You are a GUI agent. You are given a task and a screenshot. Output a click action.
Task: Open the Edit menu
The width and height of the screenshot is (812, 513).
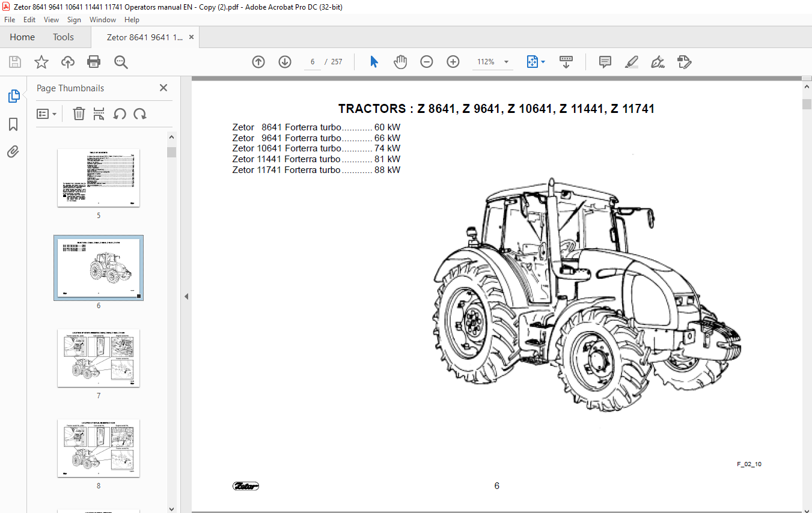29,20
